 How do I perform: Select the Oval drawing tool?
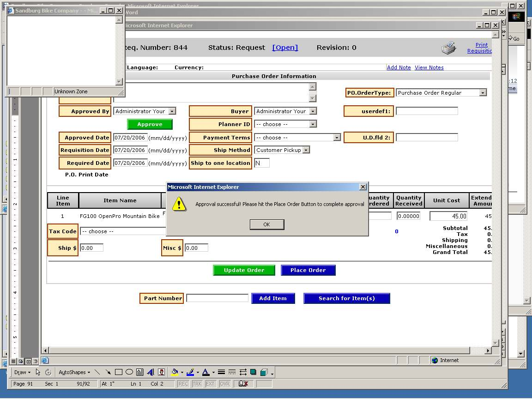tap(129, 372)
